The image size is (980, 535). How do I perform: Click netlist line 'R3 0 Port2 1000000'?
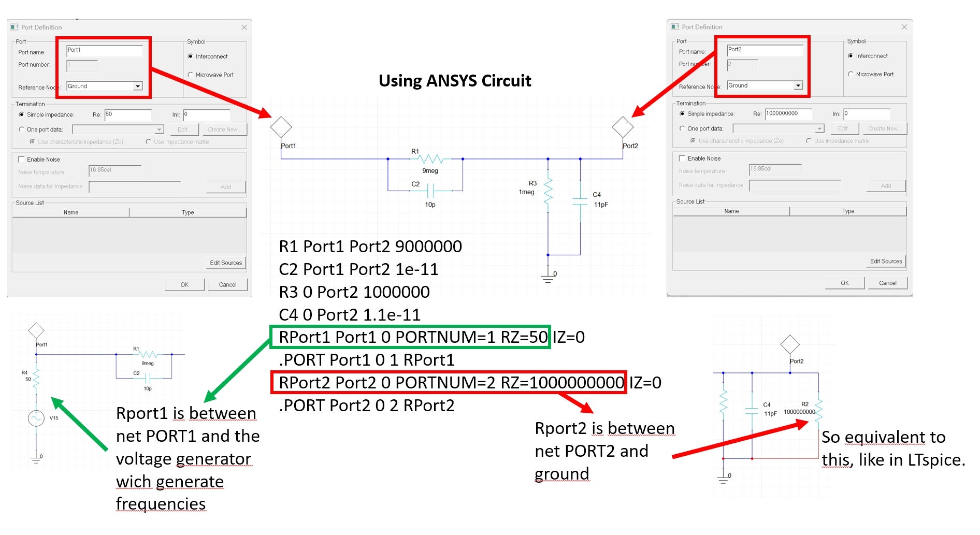point(354,292)
